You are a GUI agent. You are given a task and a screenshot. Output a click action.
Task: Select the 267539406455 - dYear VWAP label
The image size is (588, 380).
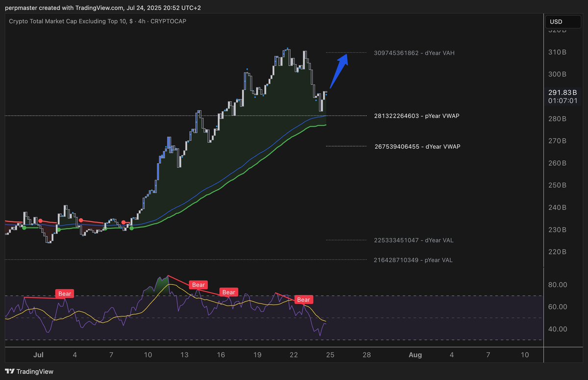point(417,147)
